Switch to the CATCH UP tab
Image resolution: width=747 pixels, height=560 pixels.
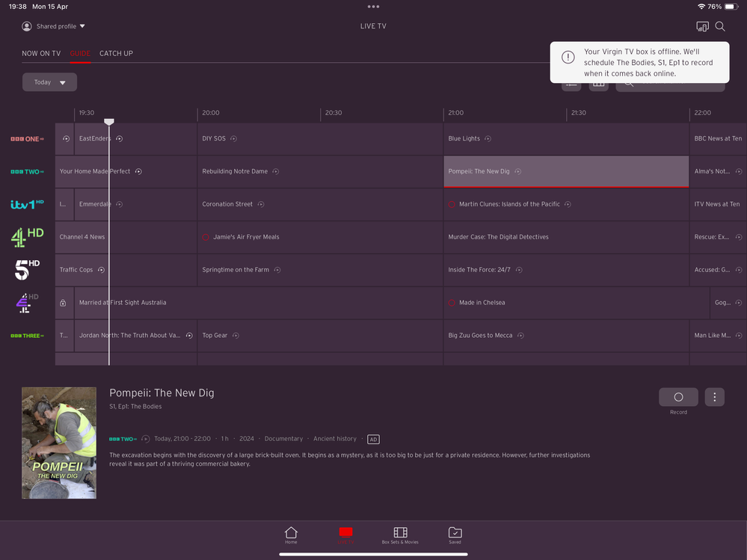pos(116,53)
